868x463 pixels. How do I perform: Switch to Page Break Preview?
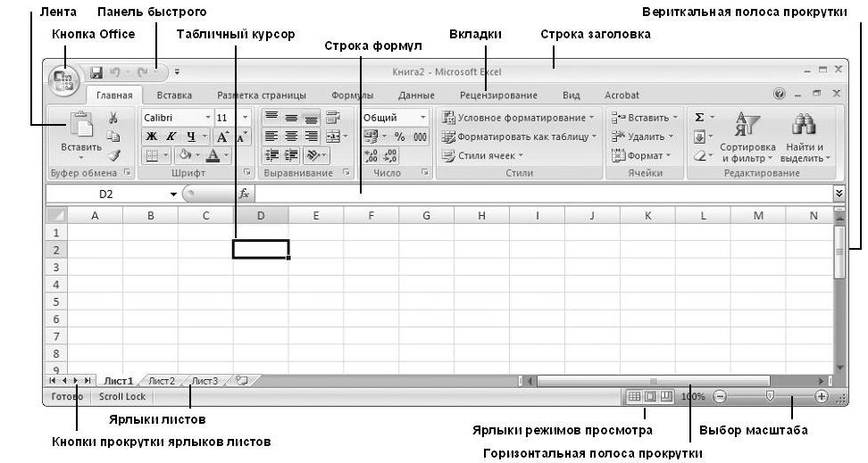[666, 397]
